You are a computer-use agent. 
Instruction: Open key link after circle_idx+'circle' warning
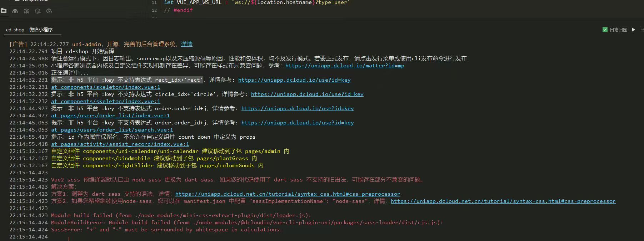(x=307, y=94)
